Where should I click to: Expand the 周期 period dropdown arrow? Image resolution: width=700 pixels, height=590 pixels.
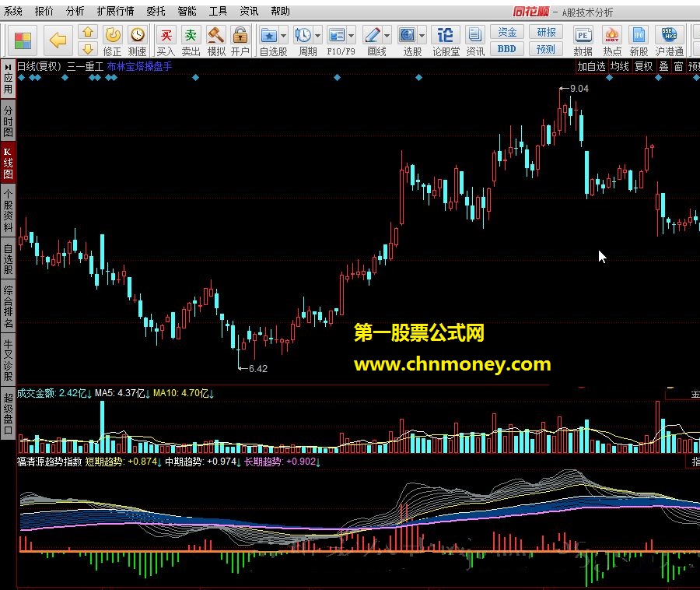point(317,35)
